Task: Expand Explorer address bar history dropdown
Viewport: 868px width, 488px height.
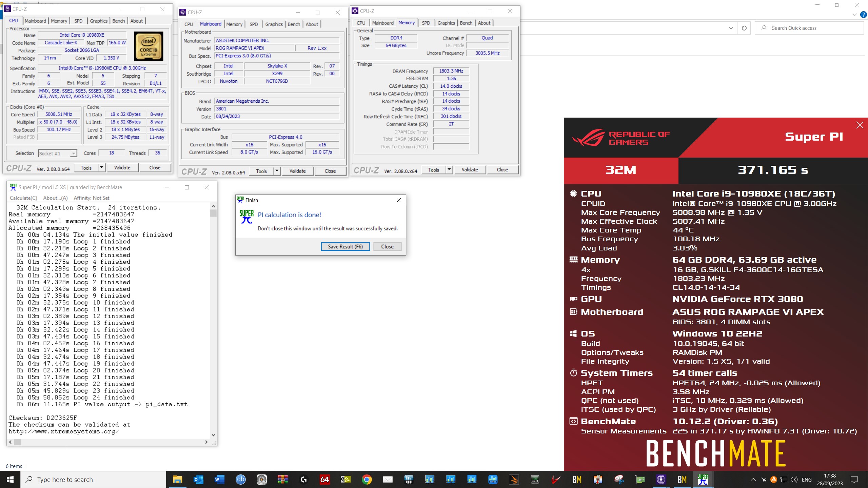Action: pyautogui.click(x=731, y=28)
